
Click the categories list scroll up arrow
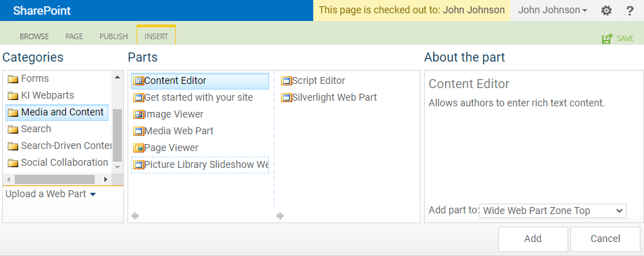pos(117,77)
